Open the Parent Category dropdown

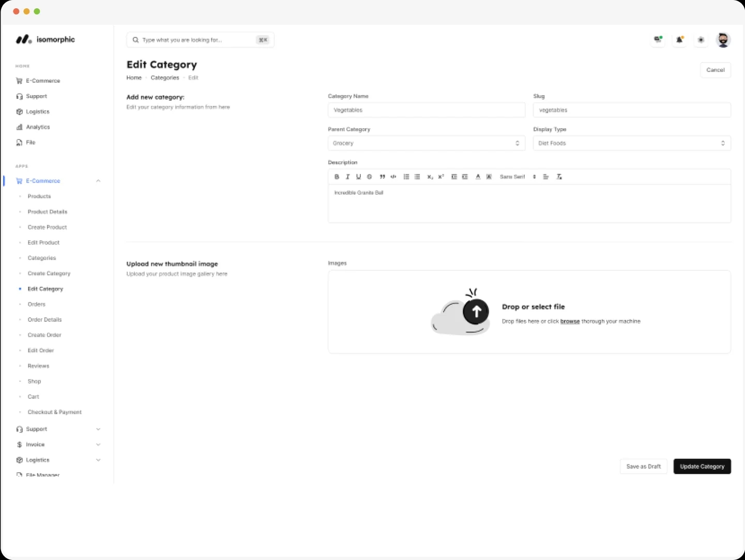(427, 143)
